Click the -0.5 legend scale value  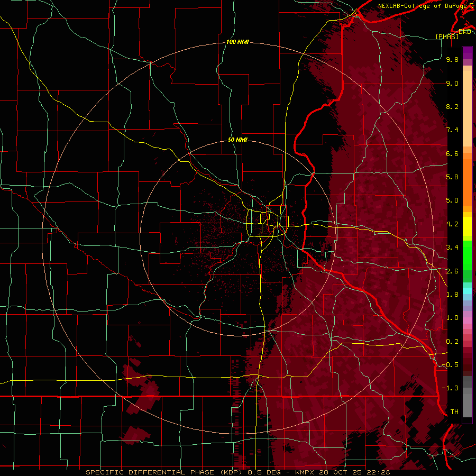(x=450, y=365)
